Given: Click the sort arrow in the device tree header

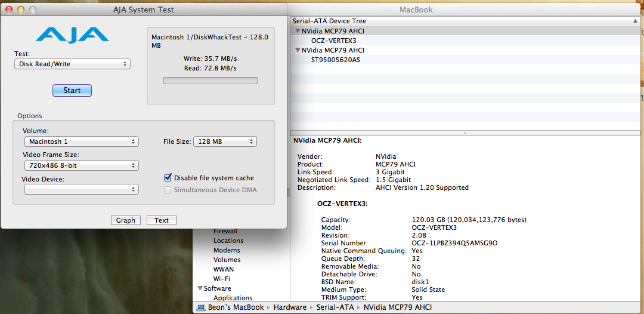Looking at the screenshot, I should coord(636,21).
